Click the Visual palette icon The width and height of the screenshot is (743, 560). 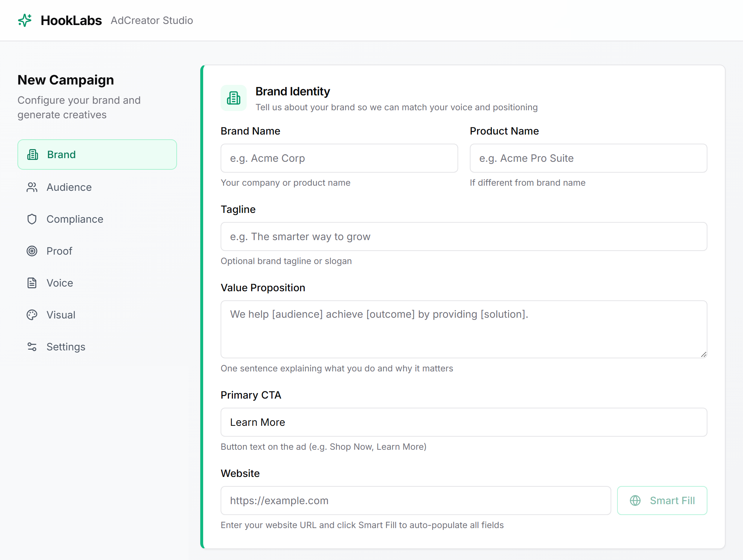pyautogui.click(x=32, y=315)
